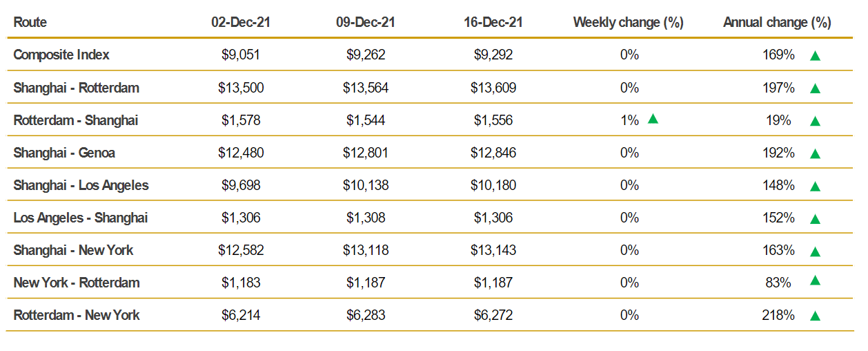868x351 pixels.
Task: Click annual arrow for Los Angeles - Shanghai
Action: click(815, 219)
